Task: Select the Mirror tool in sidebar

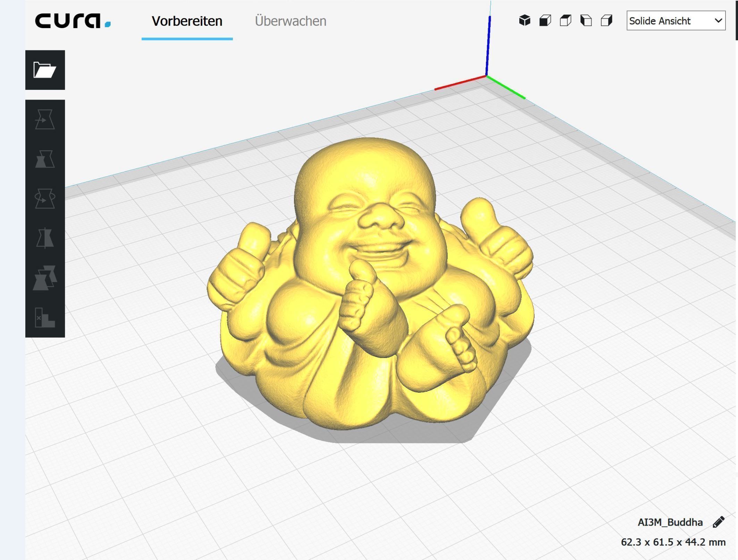Action: [45, 238]
